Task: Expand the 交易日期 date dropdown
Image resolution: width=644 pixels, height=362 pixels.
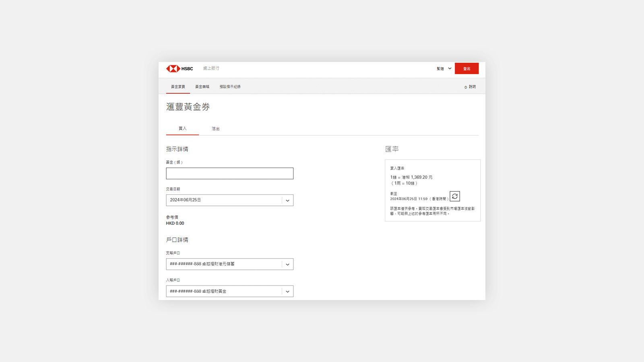Action: pos(230,200)
